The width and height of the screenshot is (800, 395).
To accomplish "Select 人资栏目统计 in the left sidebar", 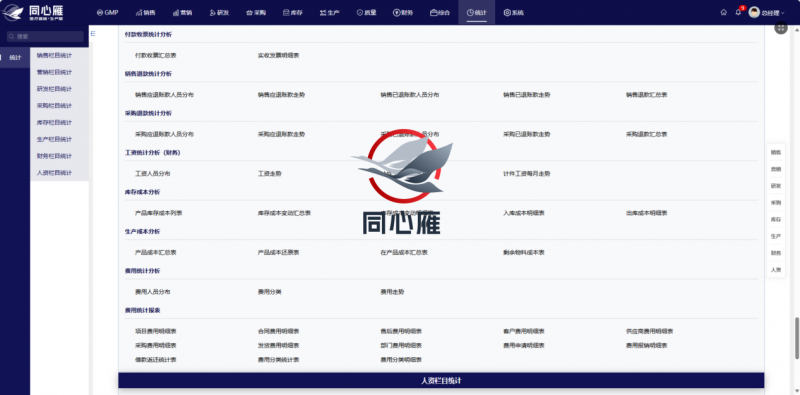I will (54, 172).
